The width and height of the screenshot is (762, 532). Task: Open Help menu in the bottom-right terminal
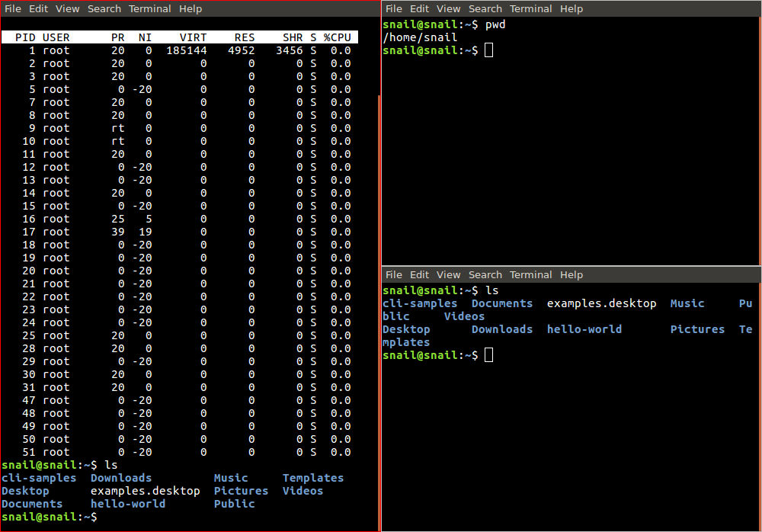pyautogui.click(x=571, y=275)
